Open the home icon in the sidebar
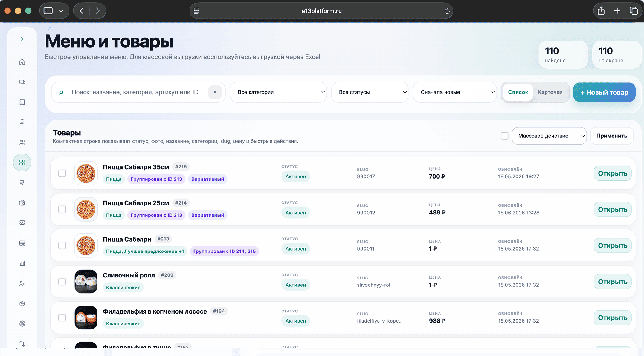 point(22,62)
